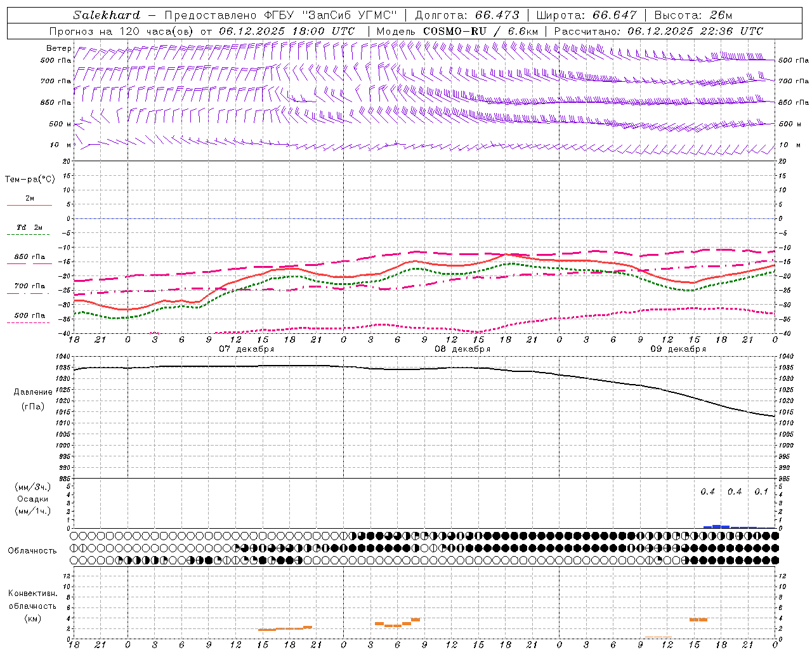Click the "Конвективн." convective cloud label

33,594
